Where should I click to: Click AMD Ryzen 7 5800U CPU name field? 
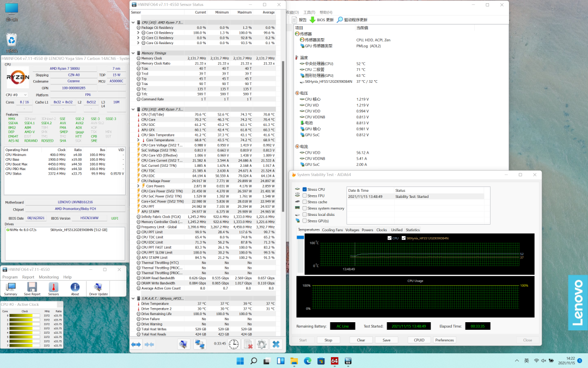[65, 69]
